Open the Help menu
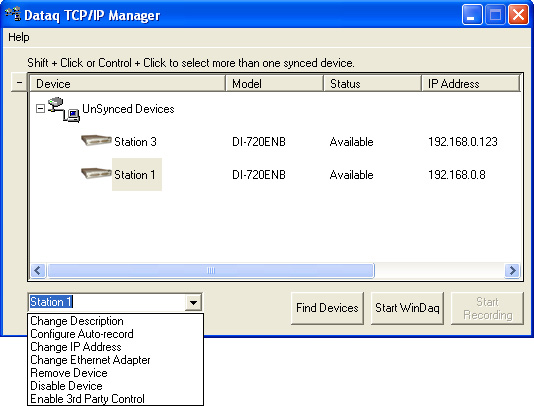The height and width of the screenshot is (406, 534). 19,37
